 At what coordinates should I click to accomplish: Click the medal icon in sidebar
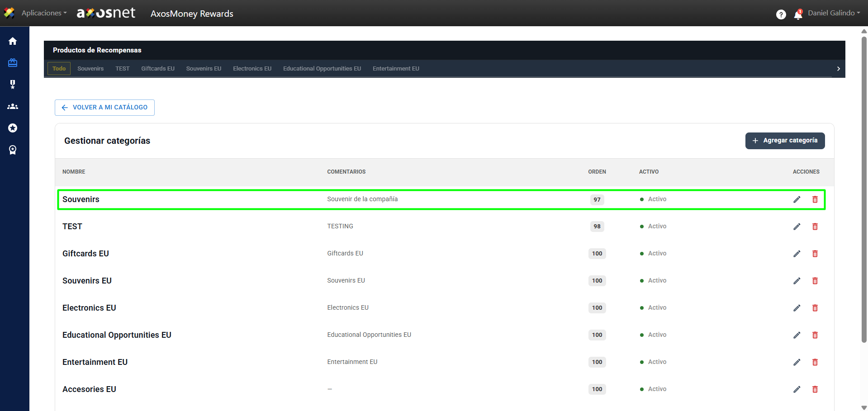(13, 85)
